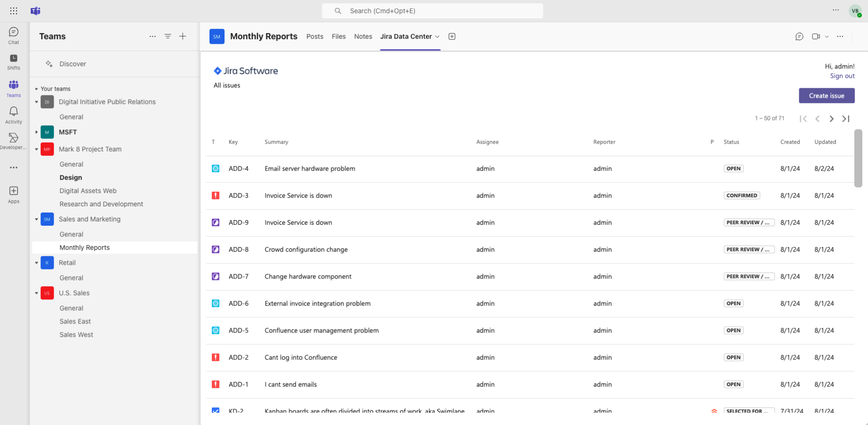This screenshot has width=868, height=425.
Task: Click the Search input field
Action: pyautogui.click(x=433, y=11)
